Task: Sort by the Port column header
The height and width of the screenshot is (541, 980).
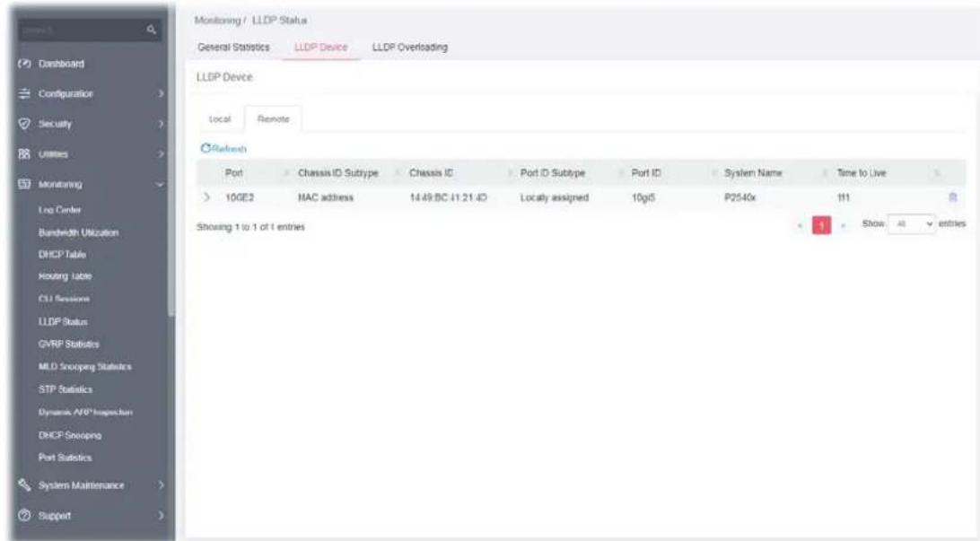Action: coord(233,173)
